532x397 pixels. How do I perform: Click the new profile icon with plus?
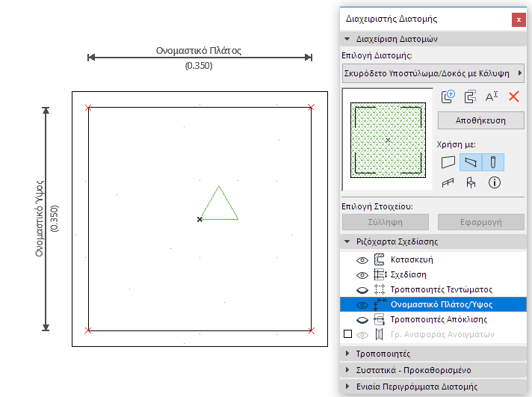448,96
